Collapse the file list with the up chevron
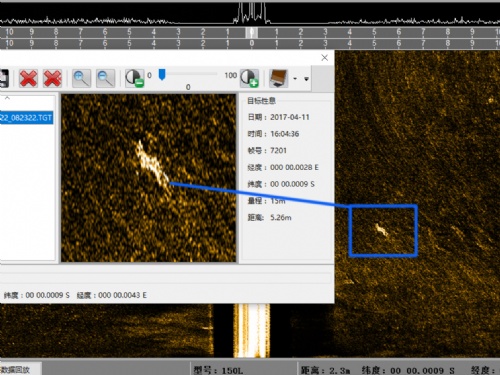Screen dimensions: 500x375 pyautogui.click(x=7, y=98)
